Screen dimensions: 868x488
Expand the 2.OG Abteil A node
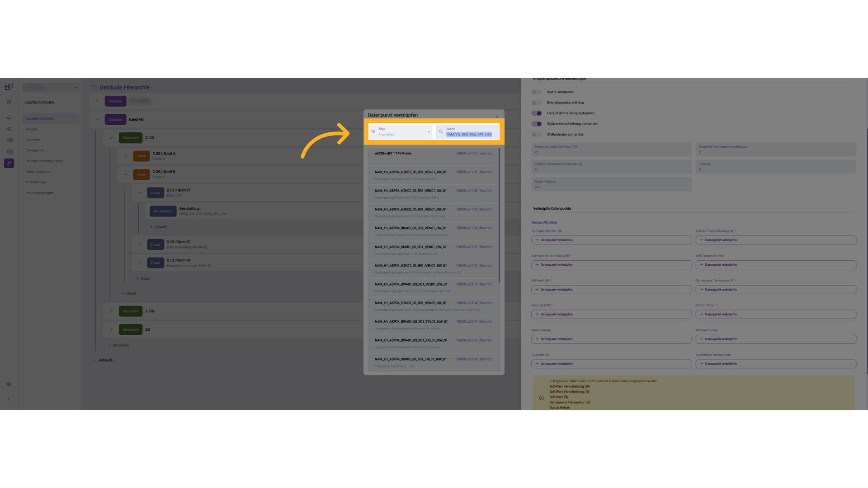pyautogui.click(x=126, y=156)
